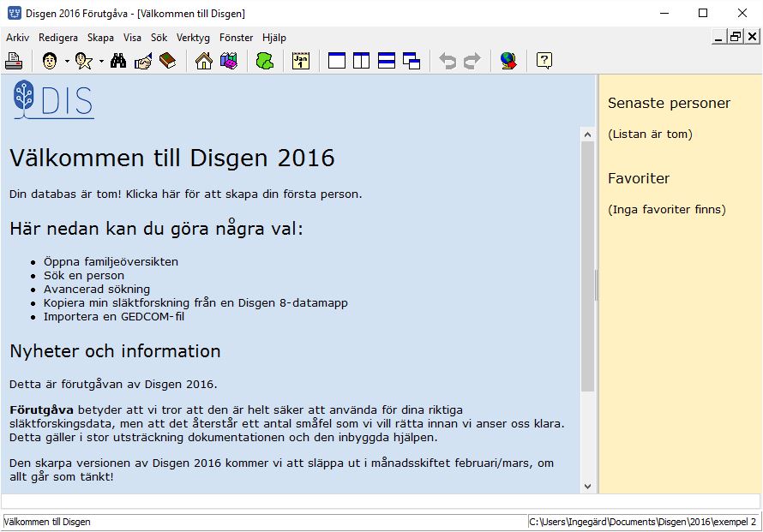Click the Disgen app icon in the title bar

(14, 13)
